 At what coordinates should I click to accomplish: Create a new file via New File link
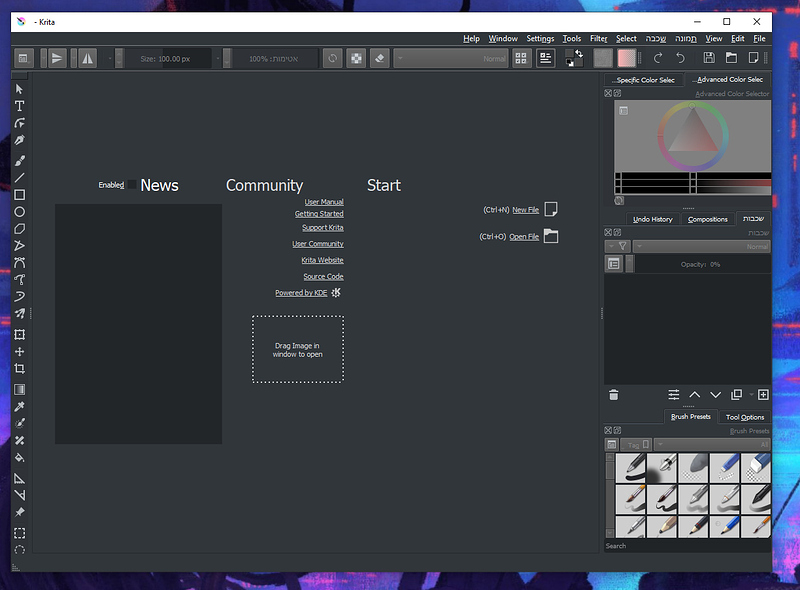[524, 209]
